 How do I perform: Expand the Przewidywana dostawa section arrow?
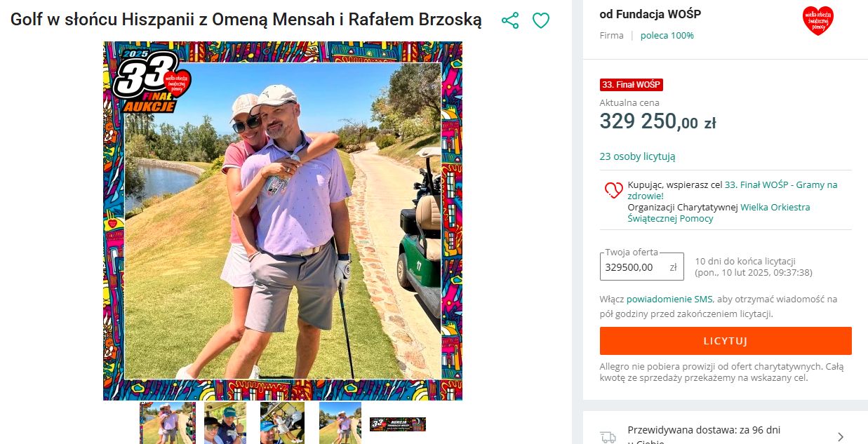841,436
